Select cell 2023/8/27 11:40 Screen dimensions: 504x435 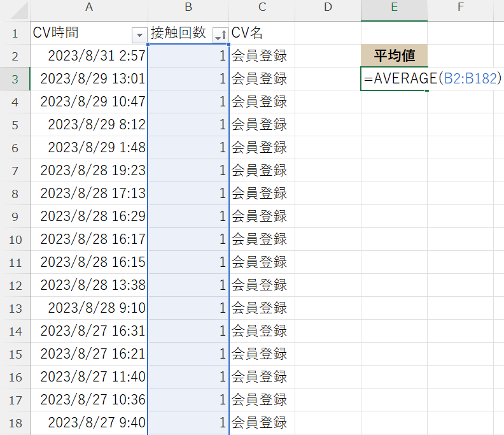(x=89, y=377)
